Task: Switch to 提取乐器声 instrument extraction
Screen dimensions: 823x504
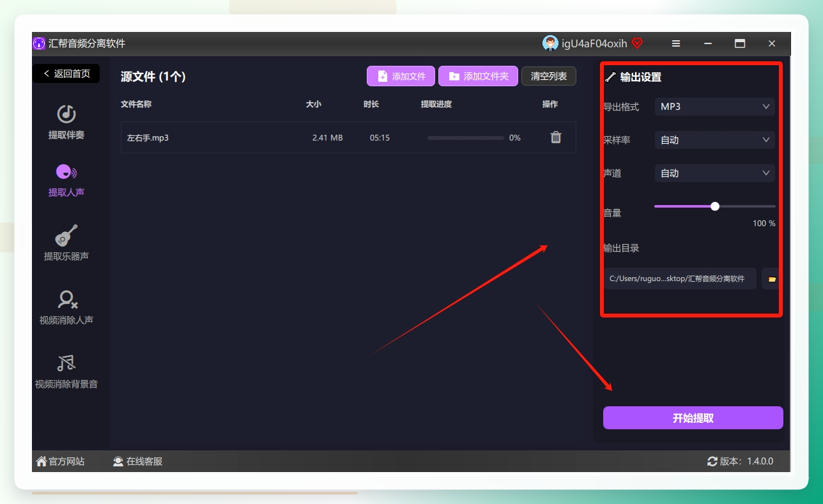Action: coord(66,243)
